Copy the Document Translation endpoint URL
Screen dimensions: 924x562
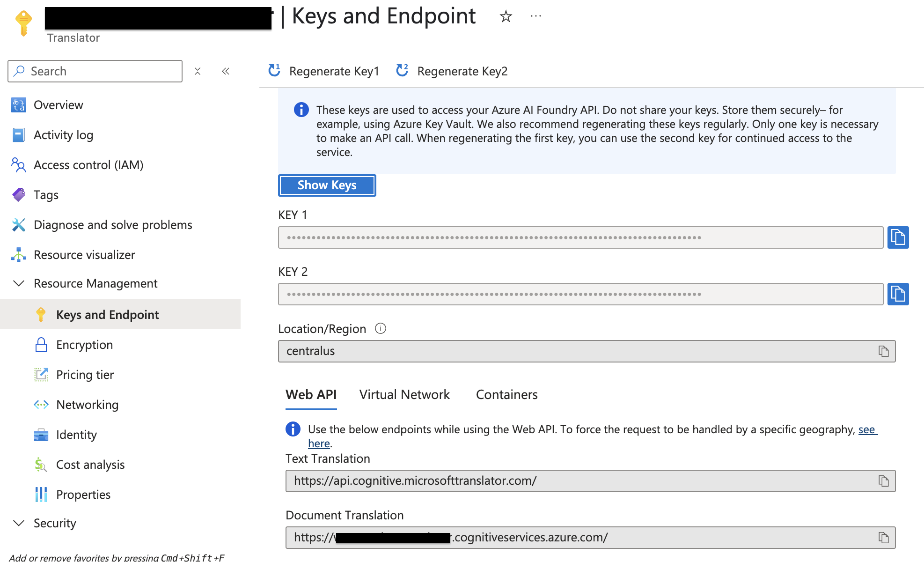click(883, 538)
